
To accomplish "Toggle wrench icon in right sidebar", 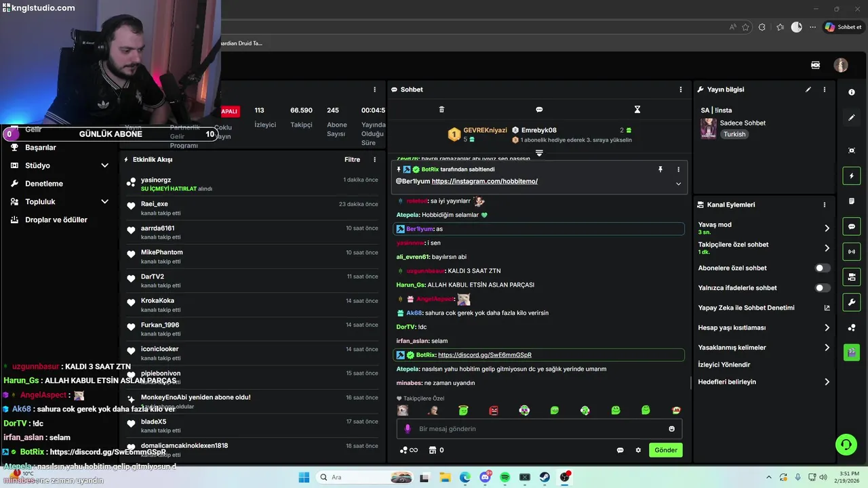I will coord(852,302).
